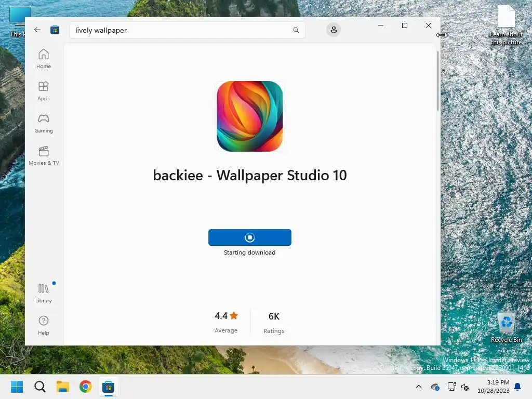Maximize the Microsoft Store window

404,25
